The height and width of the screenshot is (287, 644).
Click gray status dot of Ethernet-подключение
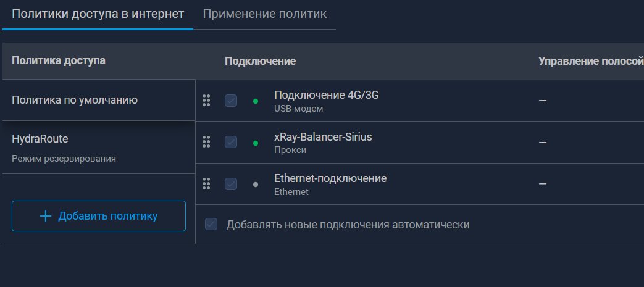(x=256, y=185)
